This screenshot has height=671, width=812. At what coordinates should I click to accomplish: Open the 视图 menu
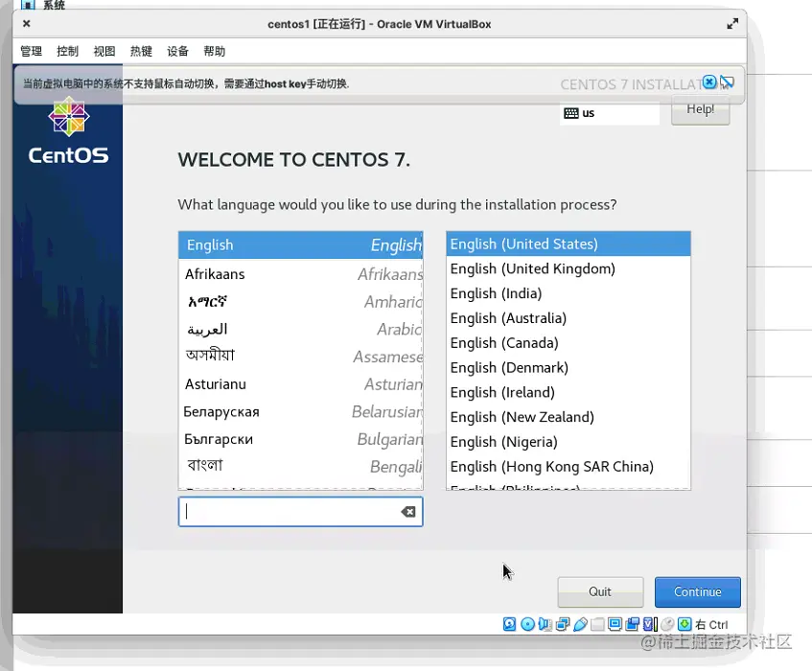coord(104,51)
